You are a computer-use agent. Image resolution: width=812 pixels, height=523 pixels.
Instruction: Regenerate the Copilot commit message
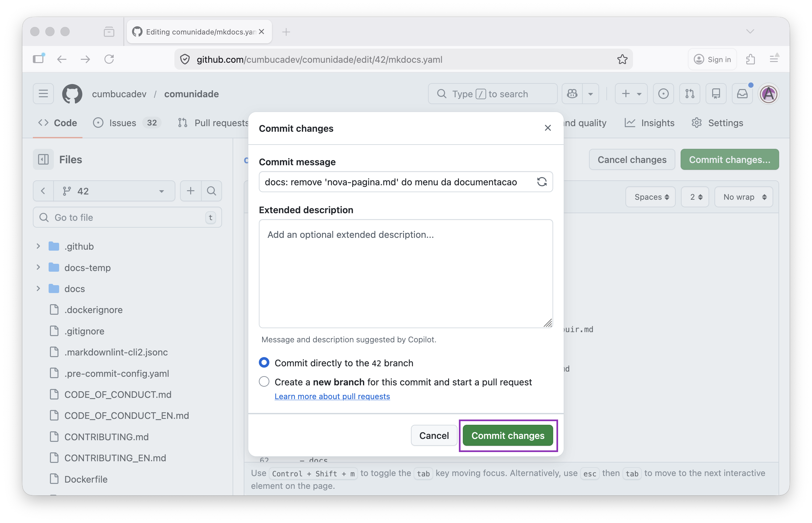pos(542,182)
